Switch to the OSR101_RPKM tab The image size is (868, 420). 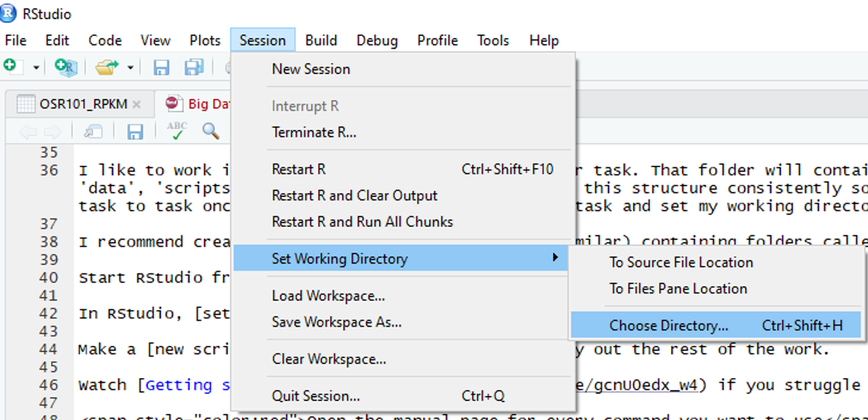click(82, 104)
